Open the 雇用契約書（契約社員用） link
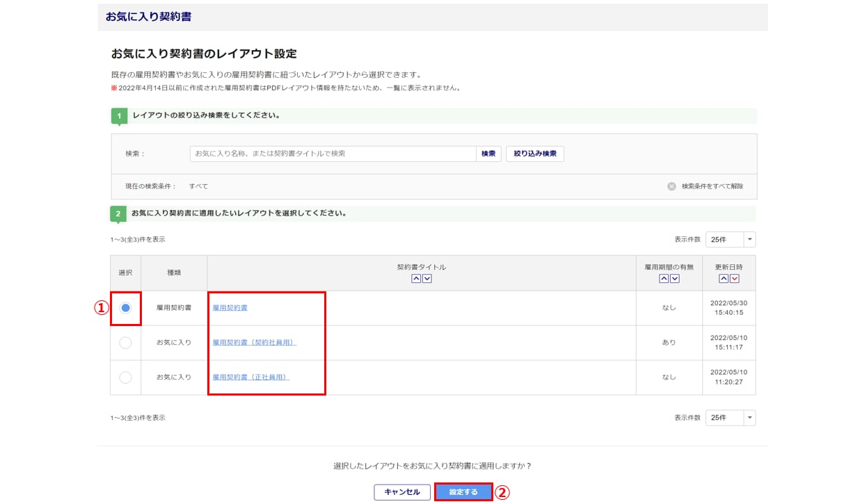The image size is (853, 504). click(x=254, y=343)
